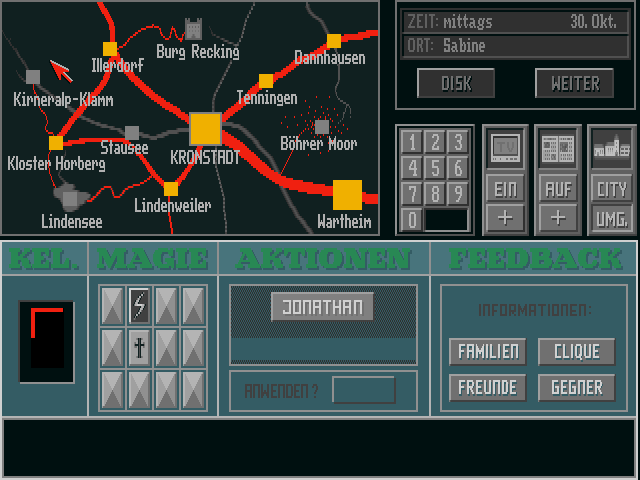Open the DISK menu button
Image resolution: width=640 pixels, height=480 pixels.
[456, 83]
